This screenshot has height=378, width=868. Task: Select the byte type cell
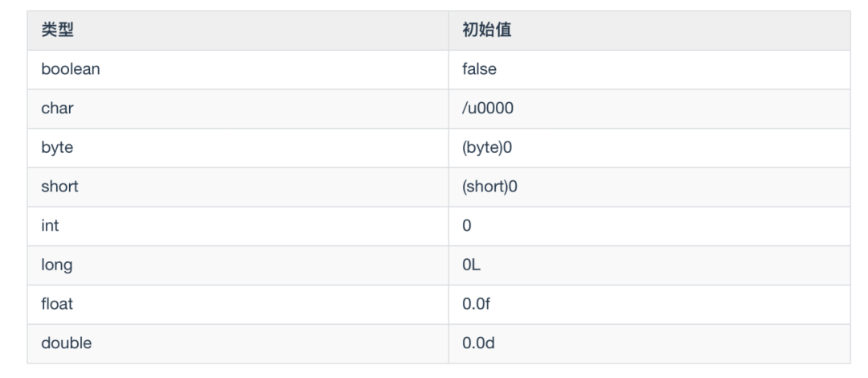click(57, 148)
